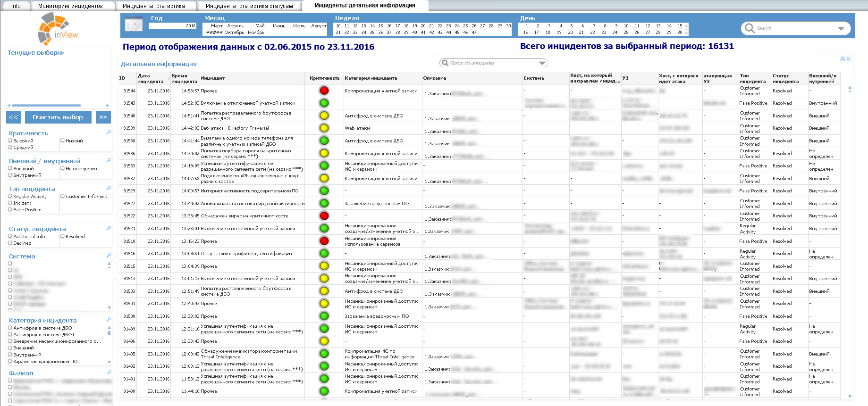868x406 pixels.
Task: Click the yellow criticality indicator of incident 91503
Action: click(x=324, y=291)
